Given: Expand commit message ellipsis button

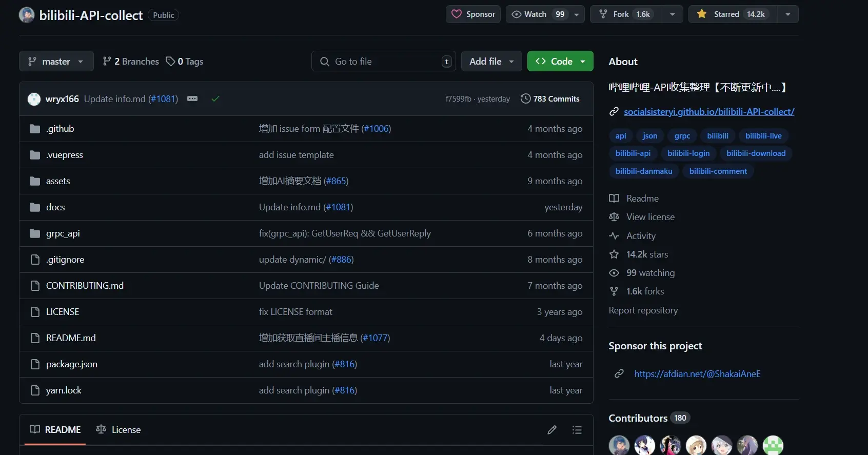Looking at the screenshot, I should pyautogui.click(x=192, y=98).
